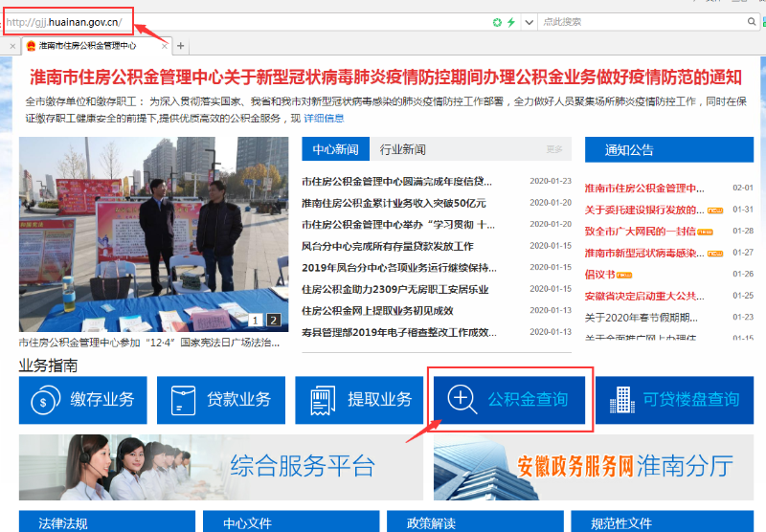Click the 可贷楼盘查询 building icon
766x532 pixels.
tap(621, 400)
